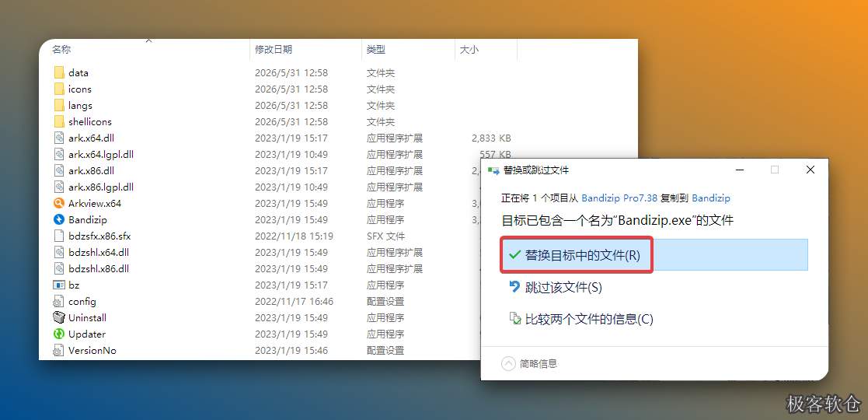Close the 替换或跳过文件 dialog
Screen dimensions: 868x420
pos(810,170)
